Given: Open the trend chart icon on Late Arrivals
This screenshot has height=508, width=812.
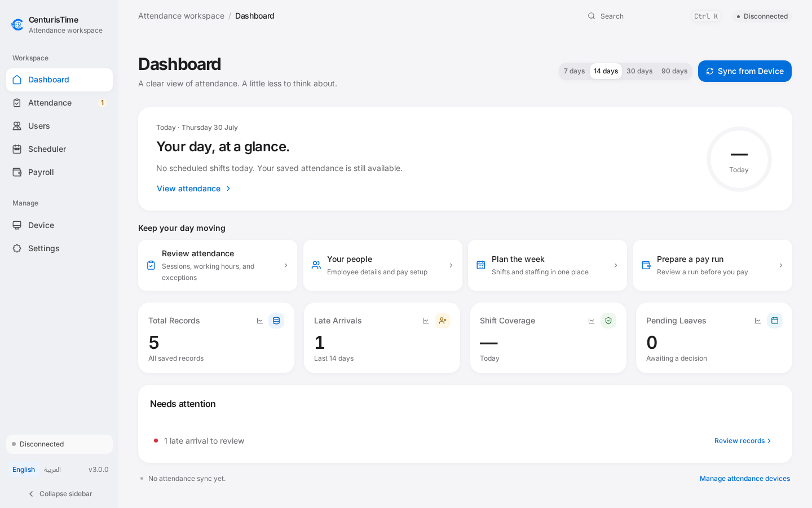Looking at the screenshot, I should pos(426,321).
